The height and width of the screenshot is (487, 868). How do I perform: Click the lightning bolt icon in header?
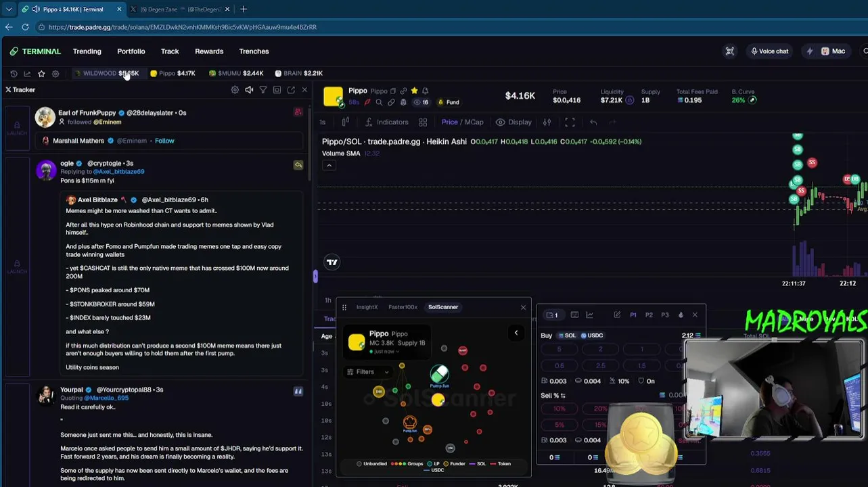point(809,51)
